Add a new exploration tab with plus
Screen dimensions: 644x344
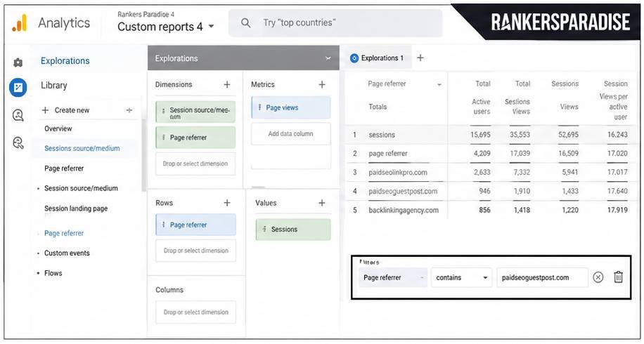pos(420,58)
